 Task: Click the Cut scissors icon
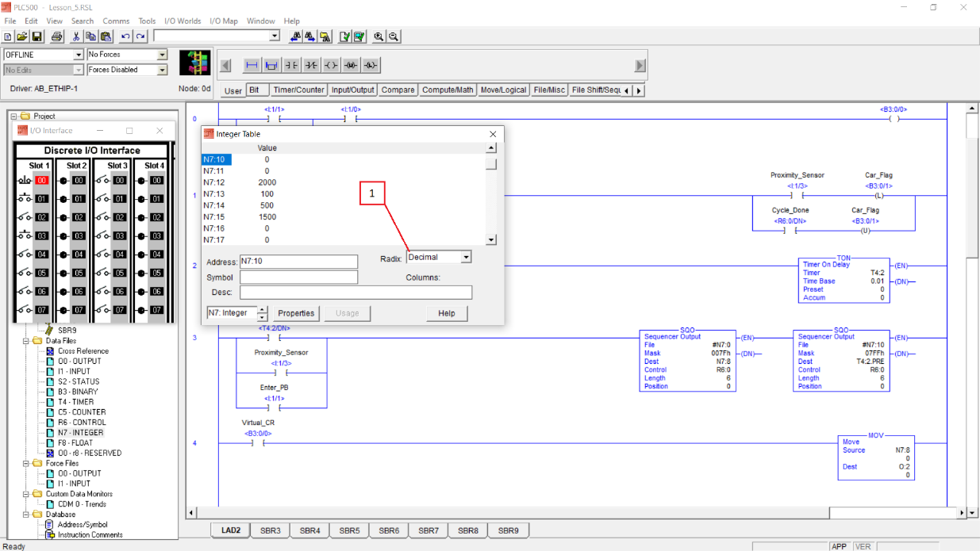point(76,36)
